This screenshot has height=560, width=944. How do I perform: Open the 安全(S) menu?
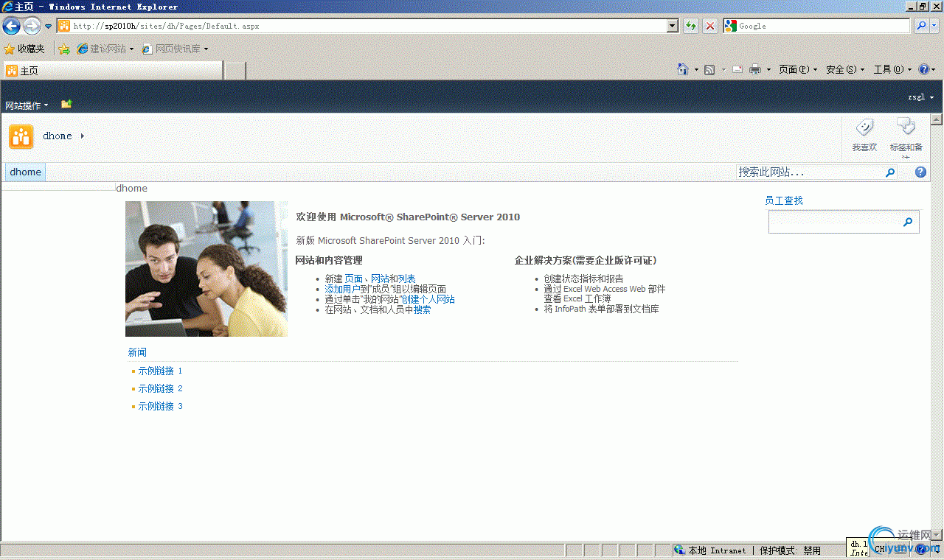click(845, 69)
